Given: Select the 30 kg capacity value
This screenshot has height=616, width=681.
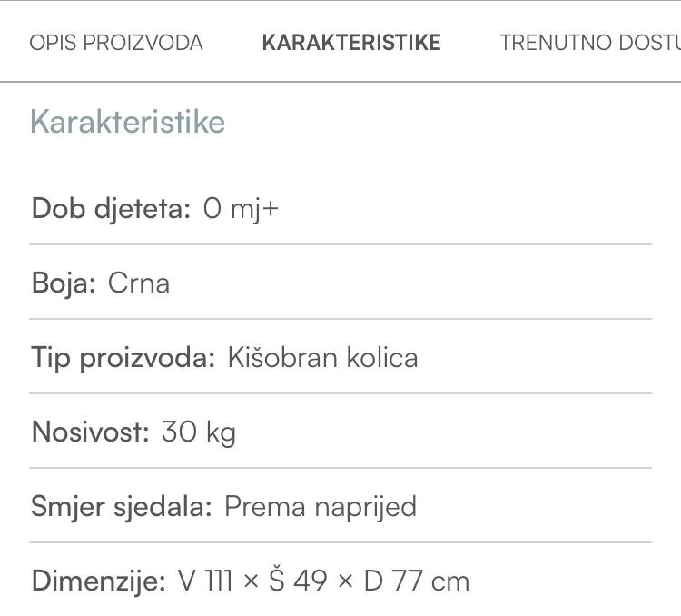Looking at the screenshot, I should (x=198, y=432).
